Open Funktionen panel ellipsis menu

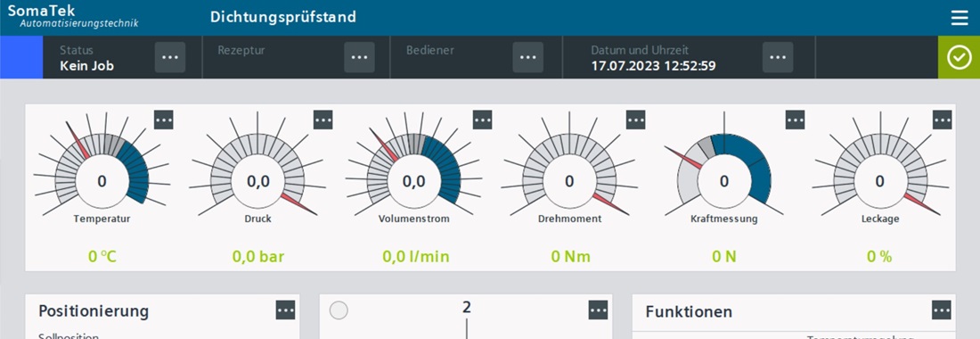(942, 310)
